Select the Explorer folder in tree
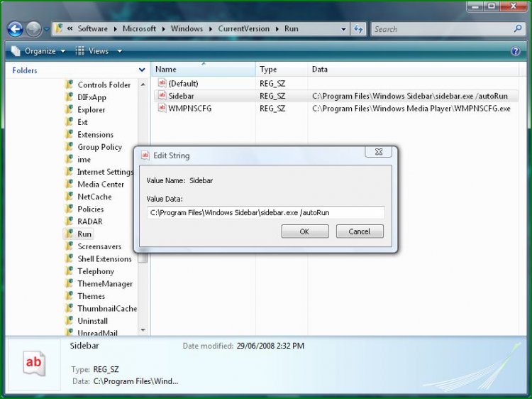The height and width of the screenshot is (399, 532). point(92,110)
